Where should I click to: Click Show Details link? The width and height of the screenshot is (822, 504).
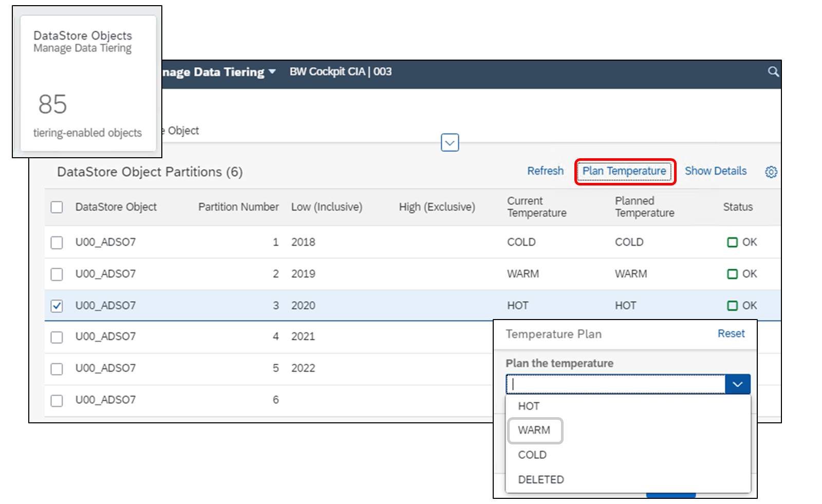point(716,171)
